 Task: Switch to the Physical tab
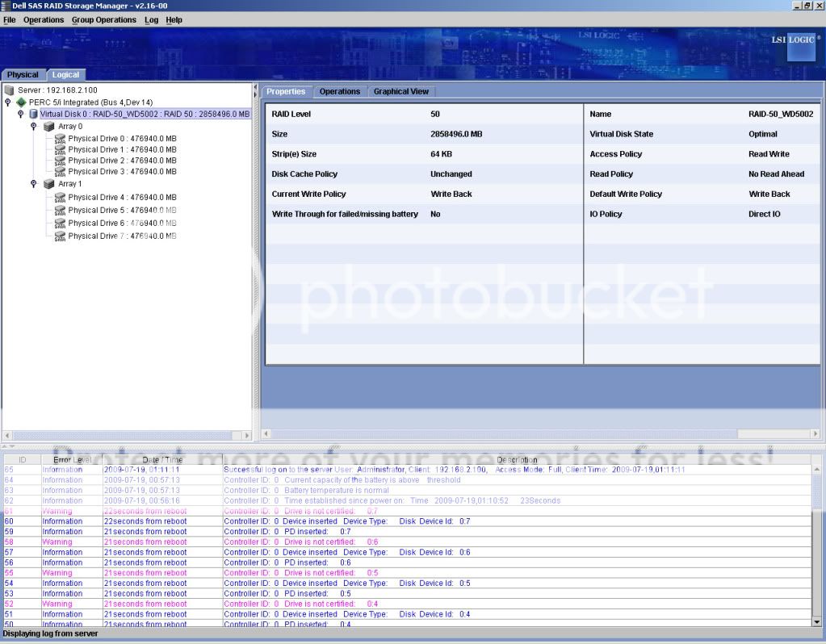coord(23,75)
